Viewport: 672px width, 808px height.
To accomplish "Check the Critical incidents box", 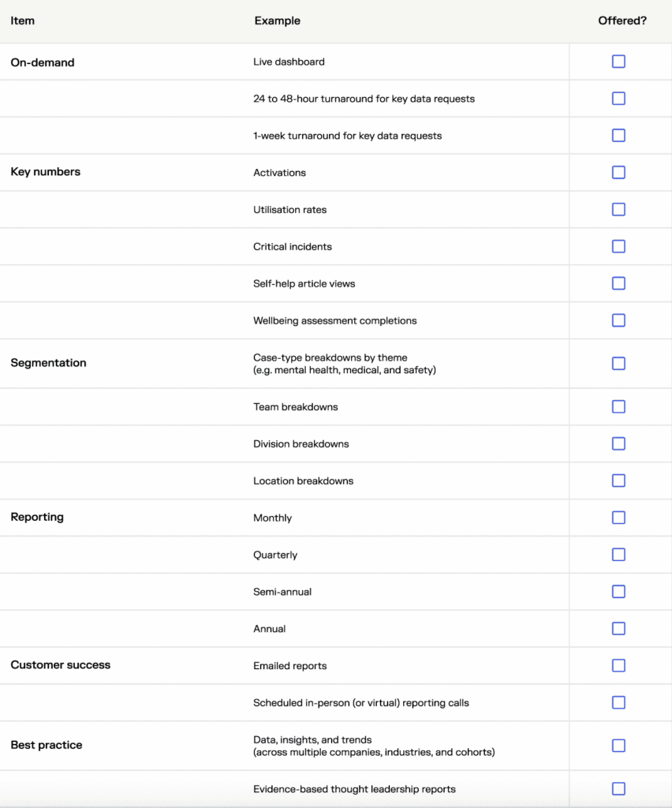I will point(618,246).
